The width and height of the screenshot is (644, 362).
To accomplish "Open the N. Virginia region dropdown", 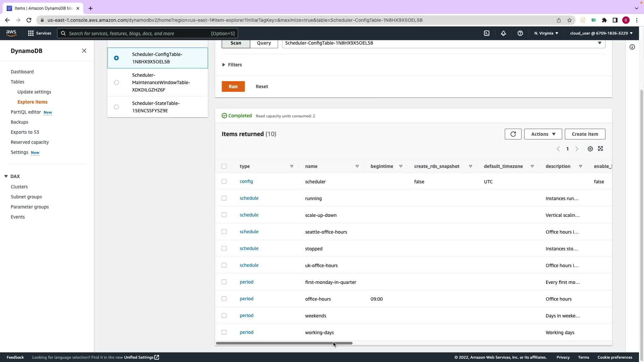I will [x=546, y=33].
